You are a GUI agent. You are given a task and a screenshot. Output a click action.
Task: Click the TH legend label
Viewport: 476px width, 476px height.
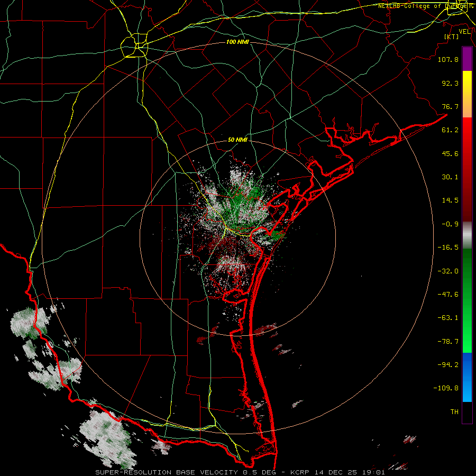tap(454, 412)
